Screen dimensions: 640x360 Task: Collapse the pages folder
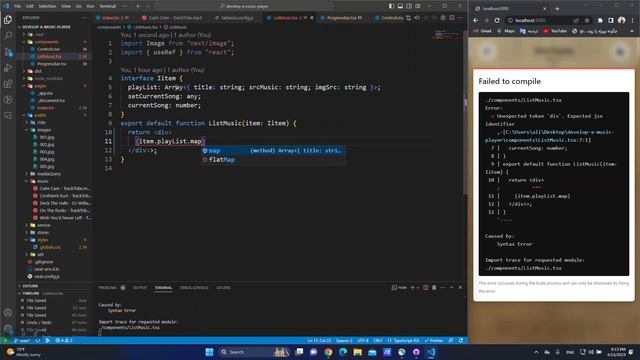(x=40, y=86)
